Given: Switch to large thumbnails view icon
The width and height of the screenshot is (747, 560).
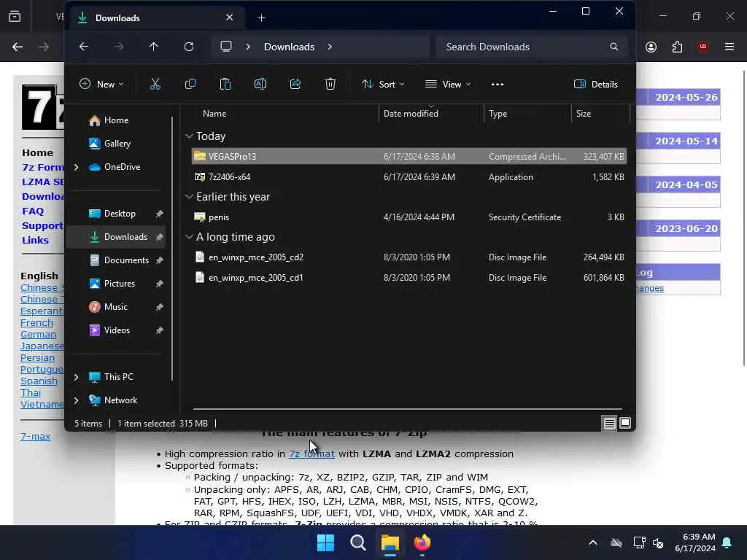Looking at the screenshot, I should [x=625, y=423].
